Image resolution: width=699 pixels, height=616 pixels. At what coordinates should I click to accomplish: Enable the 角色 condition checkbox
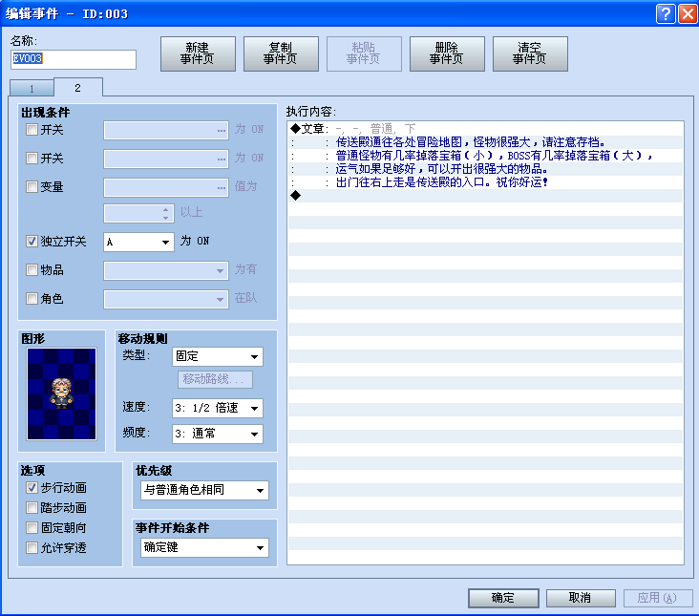(32, 298)
